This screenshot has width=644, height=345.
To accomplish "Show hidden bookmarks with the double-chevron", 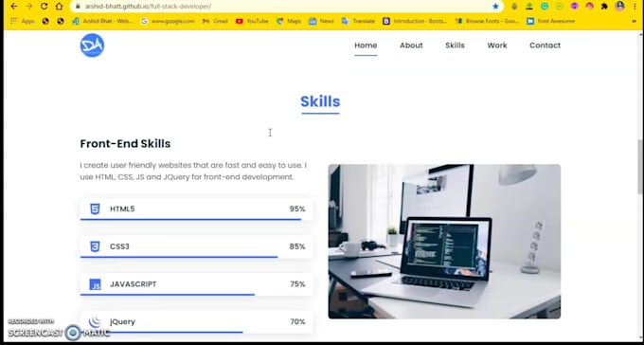I will tap(635, 22).
